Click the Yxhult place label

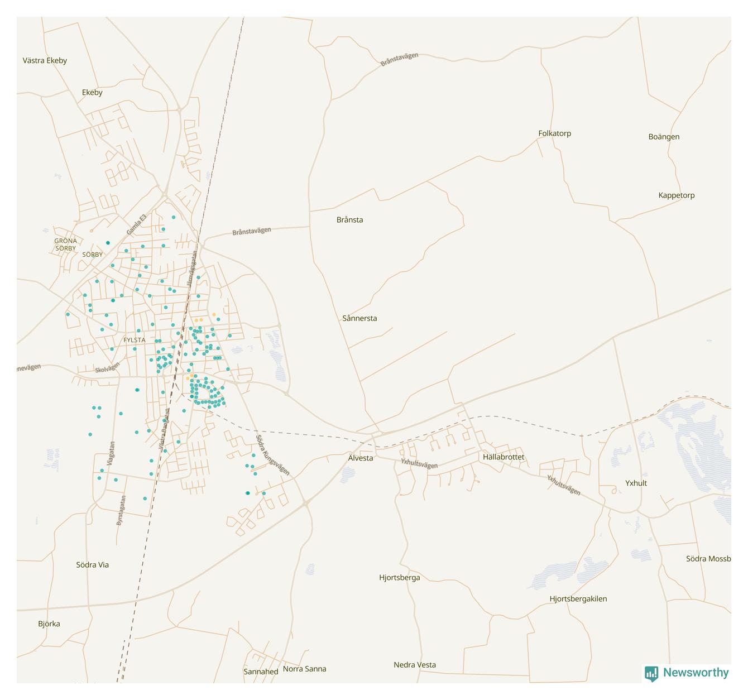point(636,483)
